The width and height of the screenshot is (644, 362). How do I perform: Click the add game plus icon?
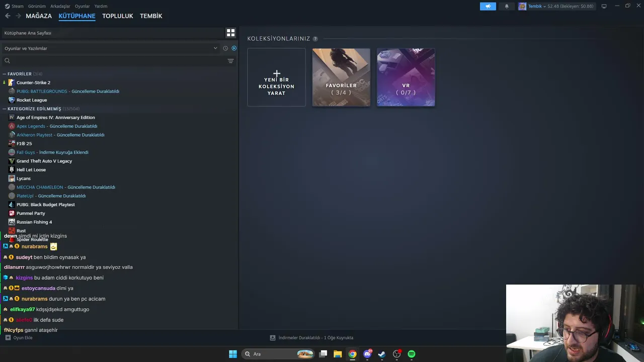tap(8, 338)
